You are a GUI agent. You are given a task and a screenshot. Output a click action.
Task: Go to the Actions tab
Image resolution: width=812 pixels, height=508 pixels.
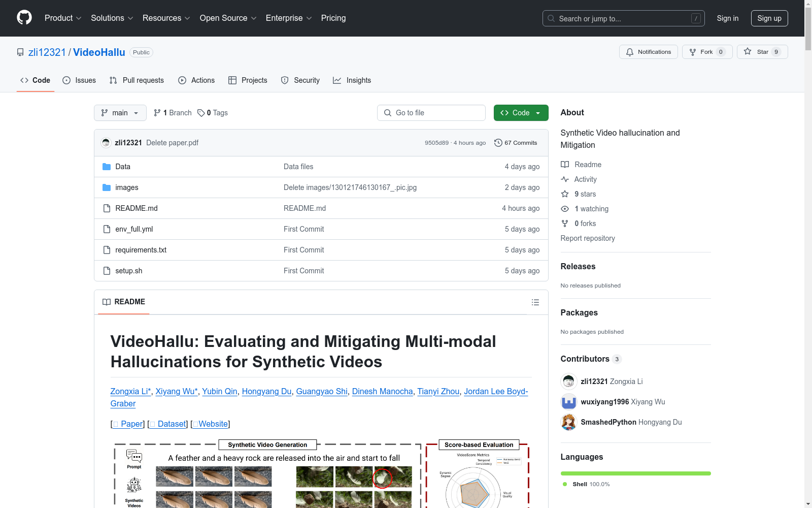point(196,80)
